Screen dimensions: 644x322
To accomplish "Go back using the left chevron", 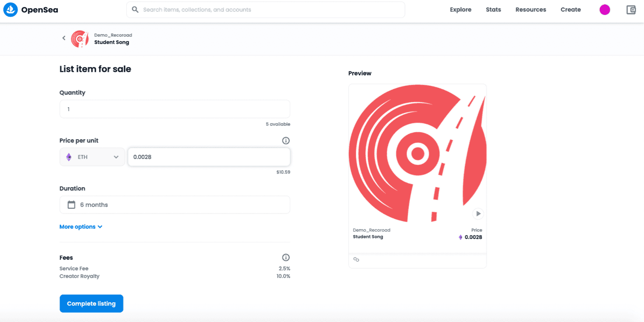I will coord(64,38).
